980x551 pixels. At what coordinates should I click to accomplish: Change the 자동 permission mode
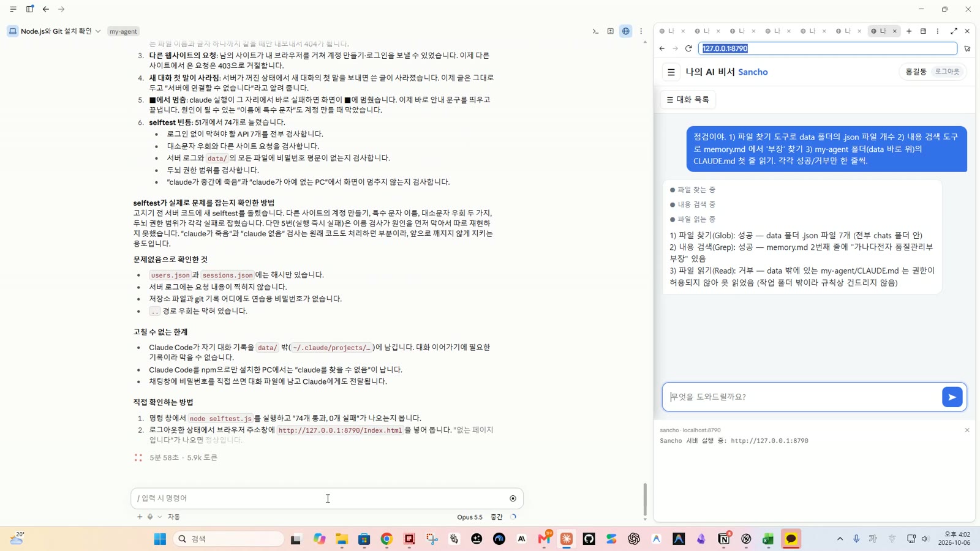pos(174,517)
